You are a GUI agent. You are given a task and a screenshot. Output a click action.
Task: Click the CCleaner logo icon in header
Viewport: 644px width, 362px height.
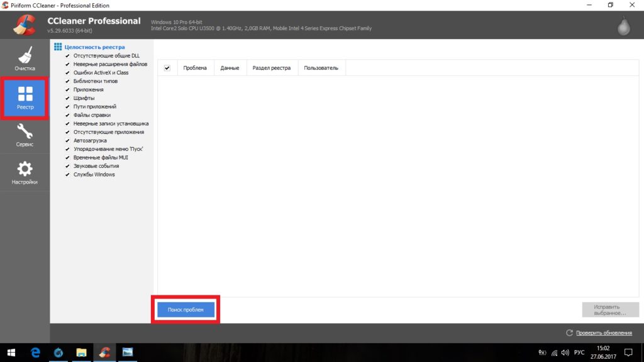click(x=25, y=25)
